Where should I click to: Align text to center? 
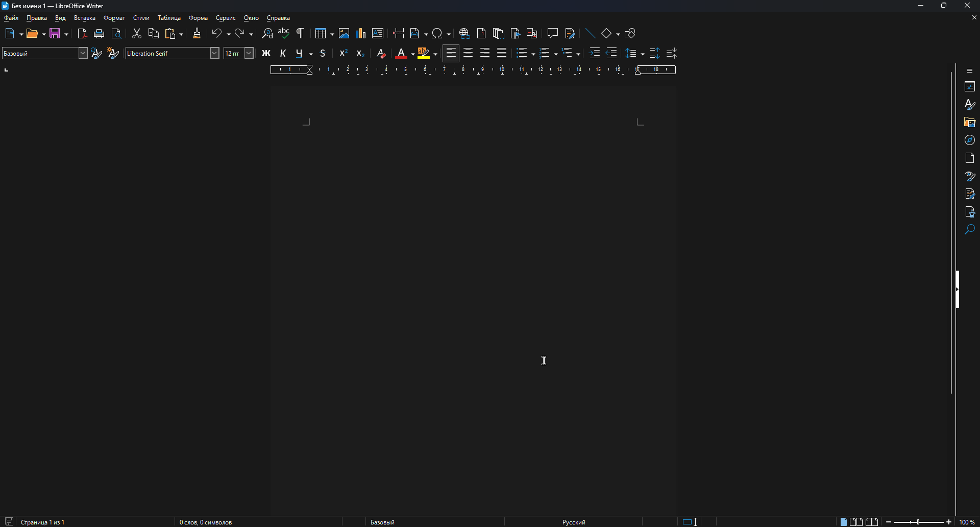[x=468, y=54]
